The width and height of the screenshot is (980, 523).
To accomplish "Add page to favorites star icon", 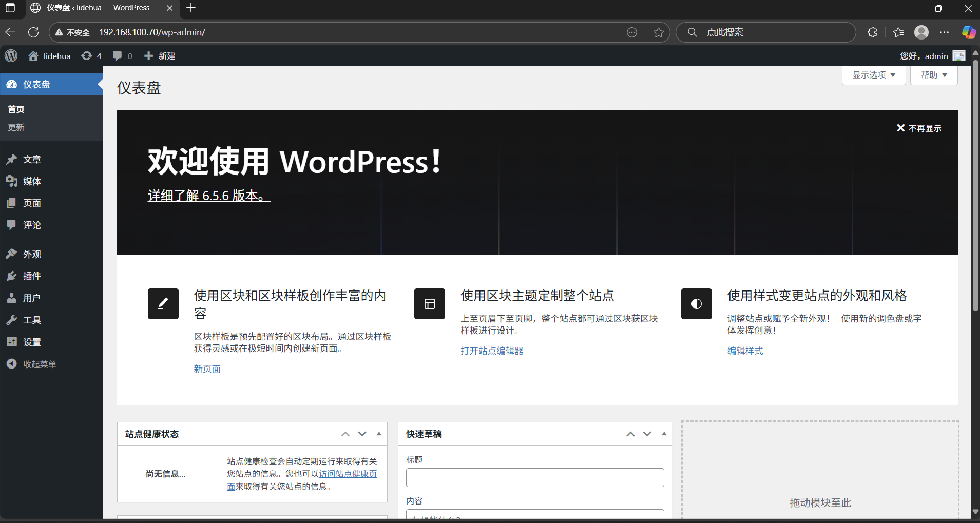I will 659,32.
